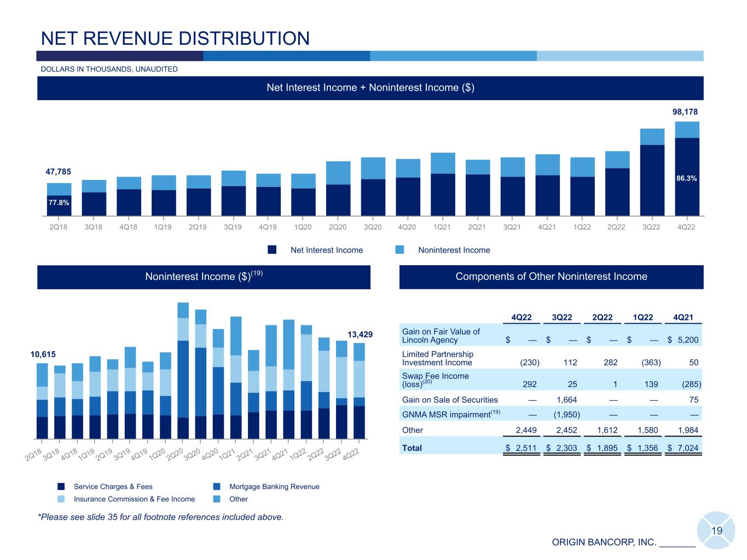Click the Other legend square in the bottom chart legend

tap(217, 499)
